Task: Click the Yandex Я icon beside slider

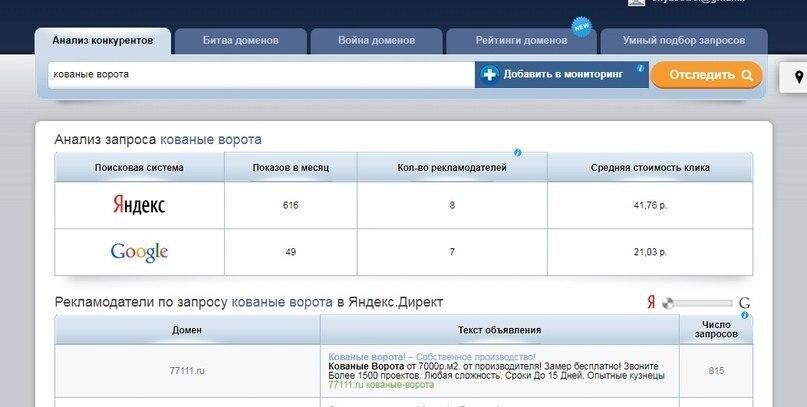Action: point(651,302)
